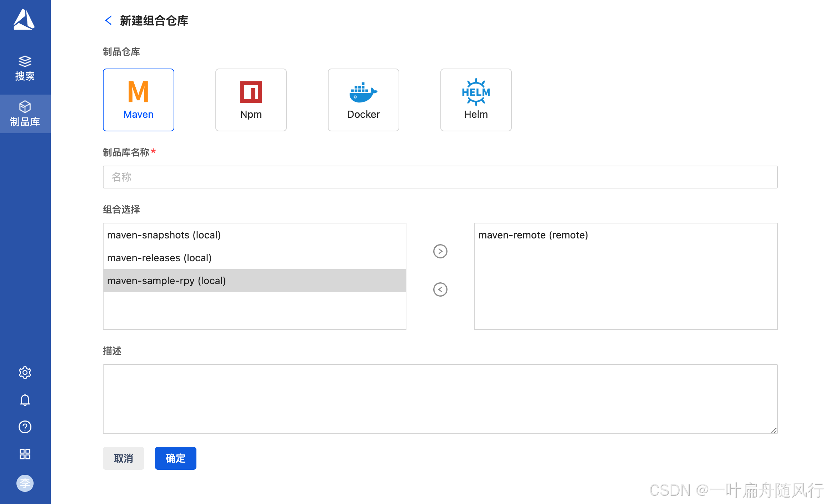Click the 李 user avatar
Image resolution: width=825 pixels, height=504 pixels.
[25, 483]
